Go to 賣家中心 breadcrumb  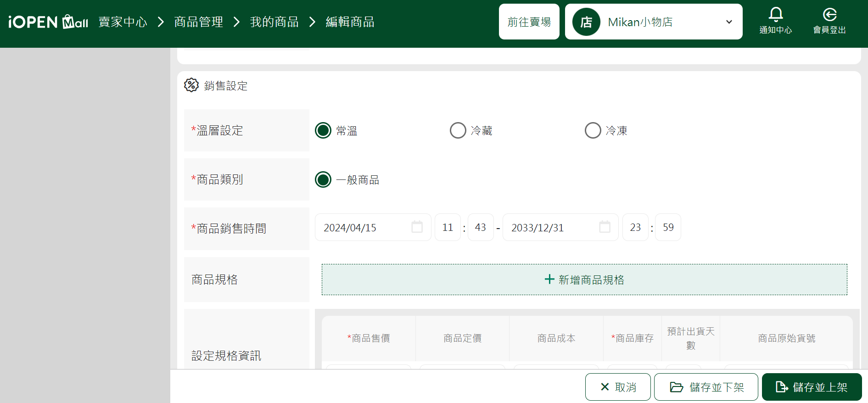pos(123,22)
